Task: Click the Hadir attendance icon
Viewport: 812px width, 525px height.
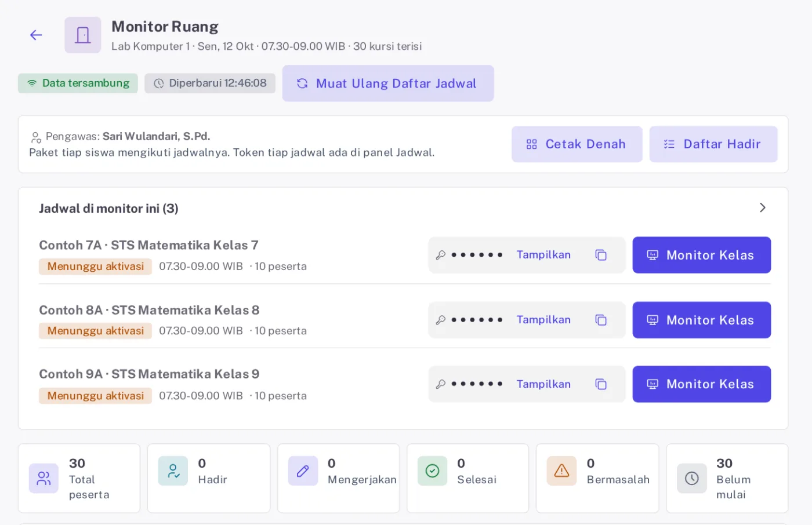Action: [173, 471]
